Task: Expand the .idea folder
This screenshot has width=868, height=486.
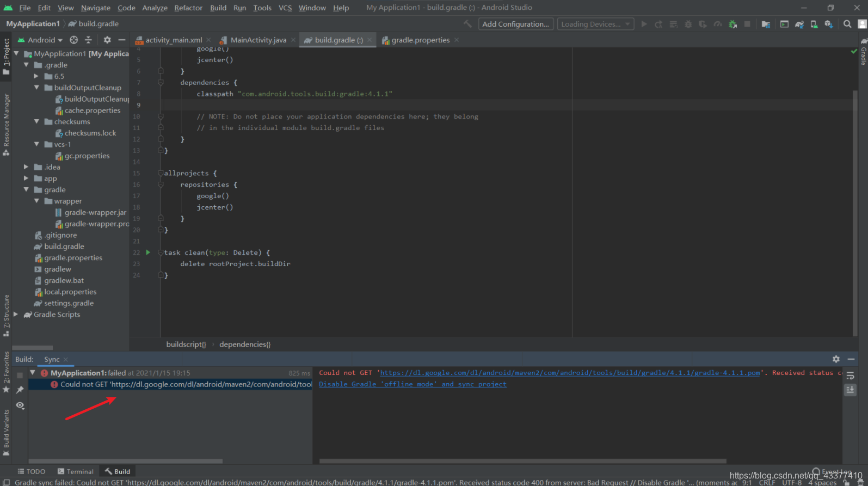Action: point(26,167)
